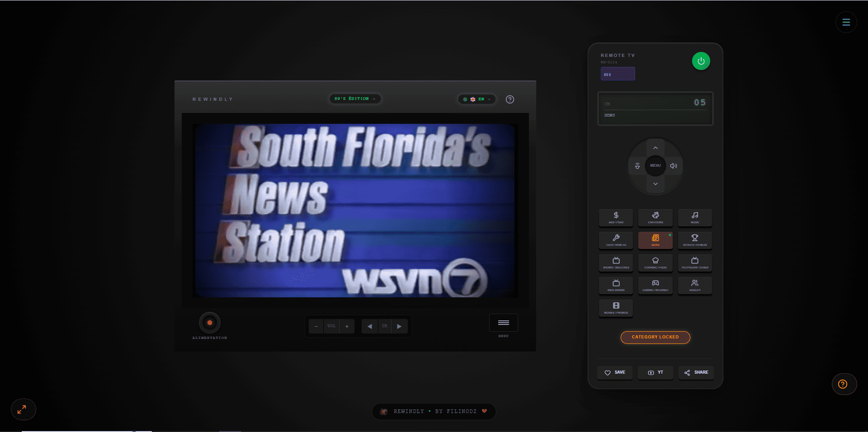
Task: Select the Cartoons category on the remote
Action: point(656,217)
